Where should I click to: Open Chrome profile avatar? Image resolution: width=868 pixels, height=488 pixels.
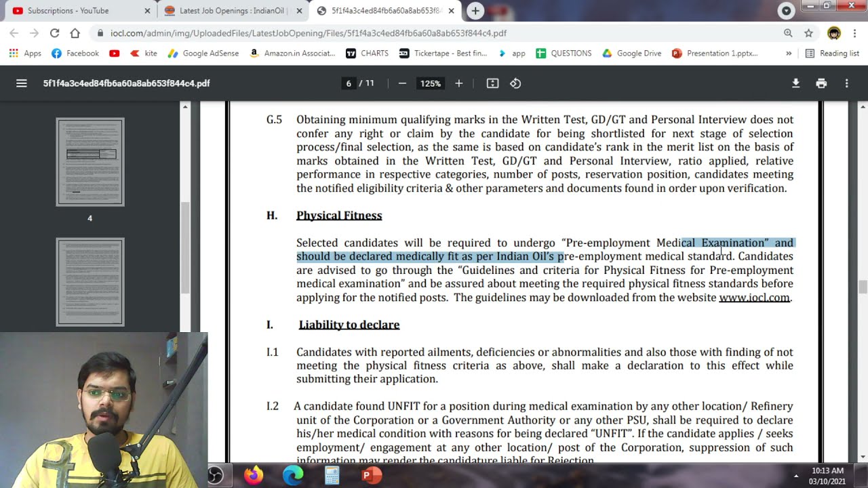[834, 33]
